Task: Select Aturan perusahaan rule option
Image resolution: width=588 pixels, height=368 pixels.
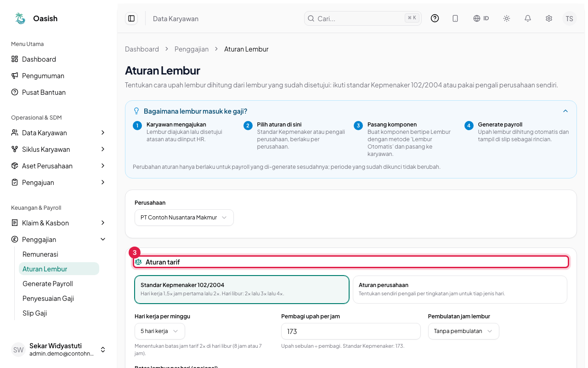Action: click(x=460, y=289)
